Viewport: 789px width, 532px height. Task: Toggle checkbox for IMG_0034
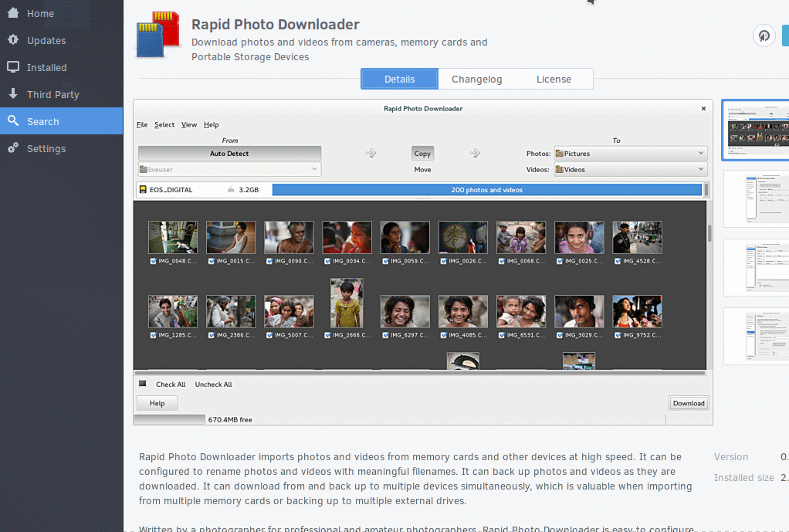pos(327,261)
